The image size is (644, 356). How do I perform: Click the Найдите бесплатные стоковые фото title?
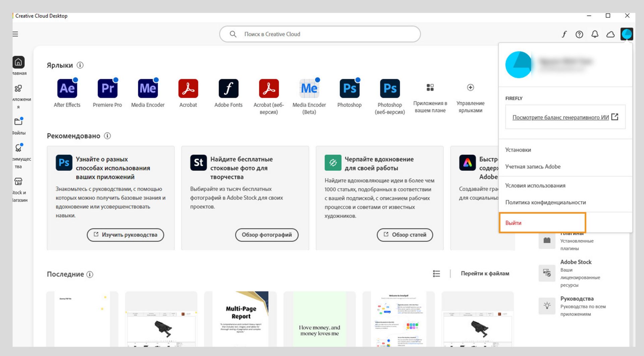point(241,168)
